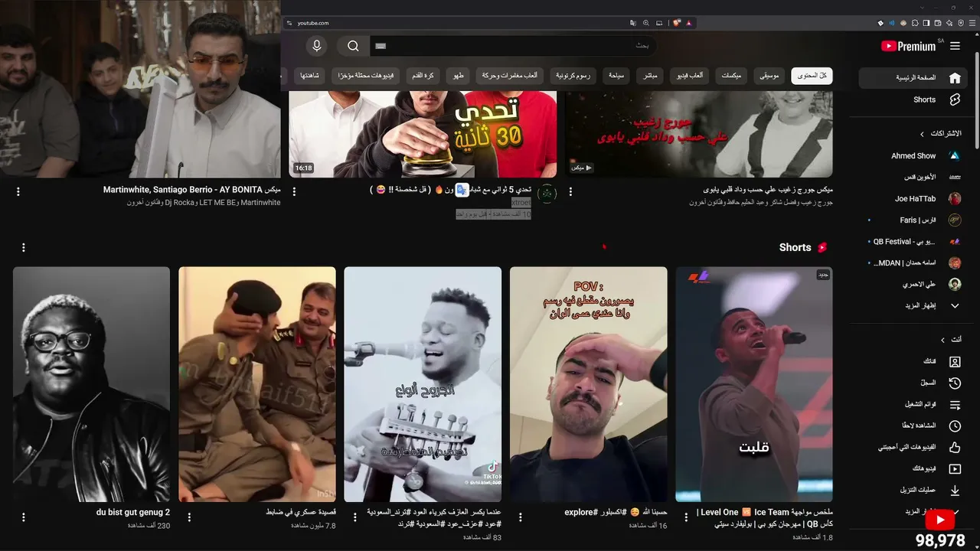980x551 pixels.
Task: Open the علي الاحمري channel avatar
Action: 955,284
